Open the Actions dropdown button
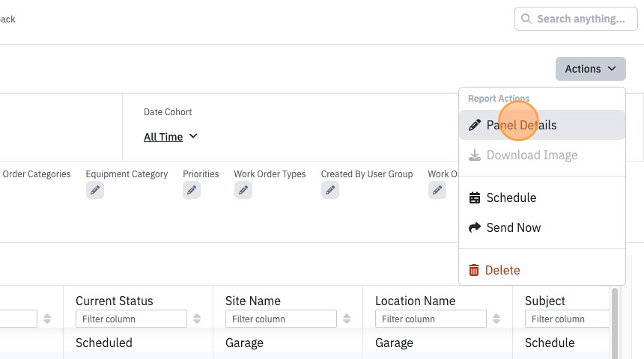The width and height of the screenshot is (644, 359). pyautogui.click(x=591, y=69)
